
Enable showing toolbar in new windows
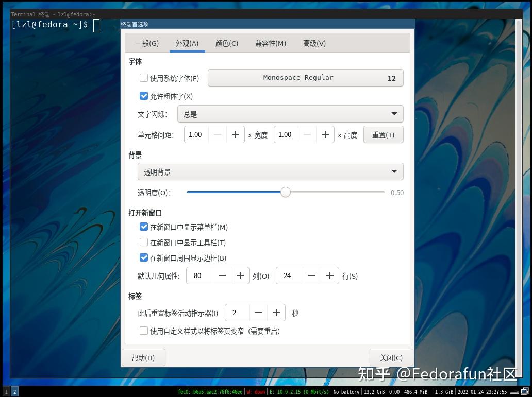[144, 243]
